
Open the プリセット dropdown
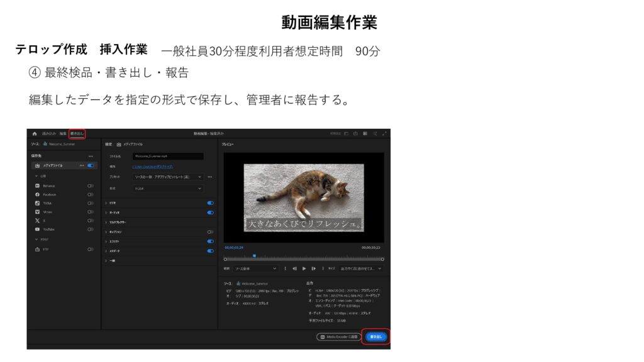pos(168,177)
